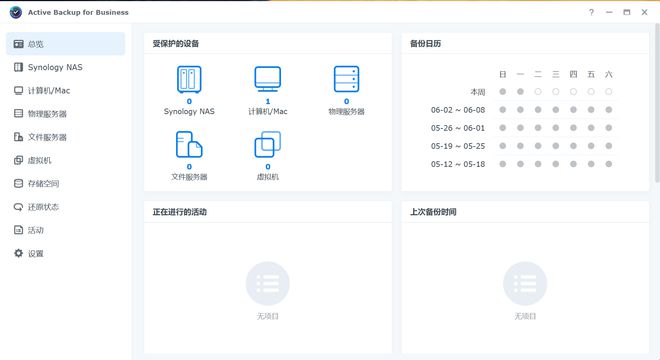Open 设置 settings in the sidebar
This screenshot has height=360, width=660.
tap(65, 253)
